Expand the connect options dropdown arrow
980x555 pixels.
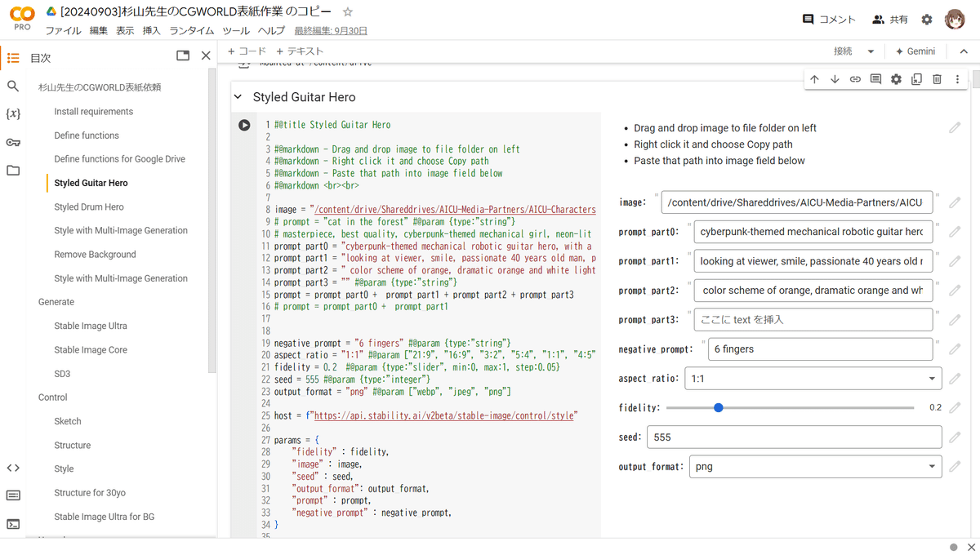tap(871, 51)
